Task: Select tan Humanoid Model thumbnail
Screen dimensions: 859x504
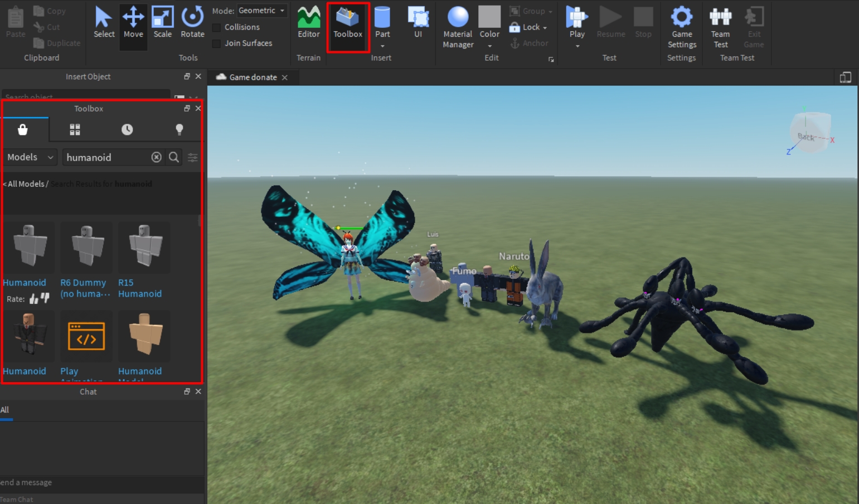Action: [144, 336]
